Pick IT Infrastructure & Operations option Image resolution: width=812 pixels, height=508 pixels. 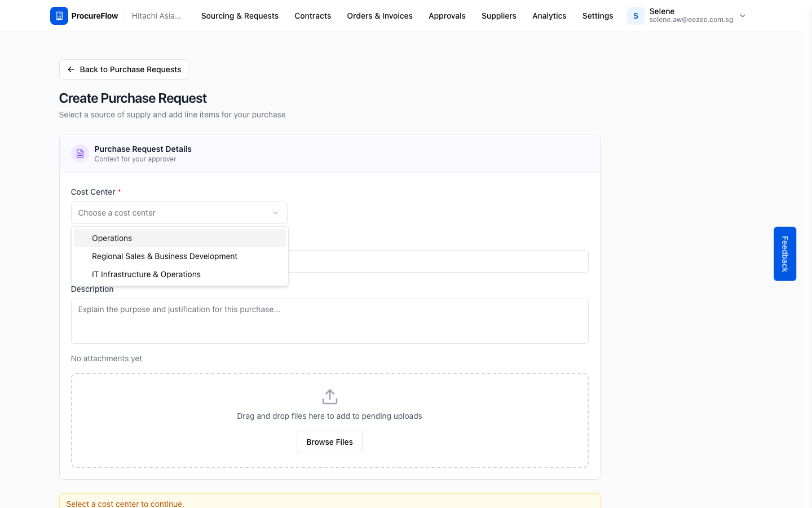coord(180,274)
